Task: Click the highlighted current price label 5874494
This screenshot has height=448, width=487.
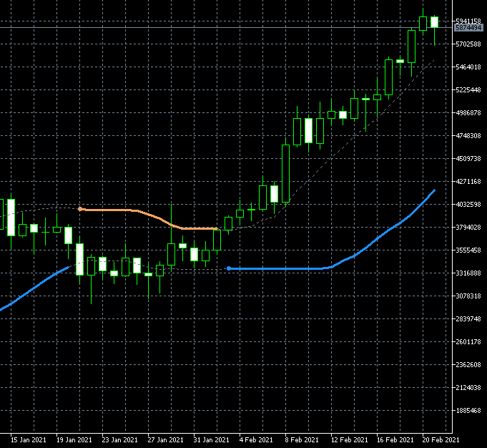Action: click(468, 27)
